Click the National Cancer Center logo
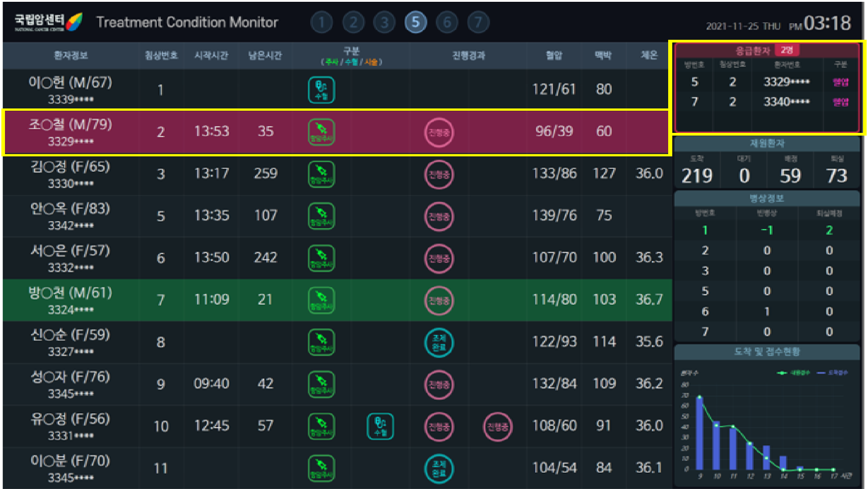The image size is (868, 489). pyautogui.click(x=48, y=22)
